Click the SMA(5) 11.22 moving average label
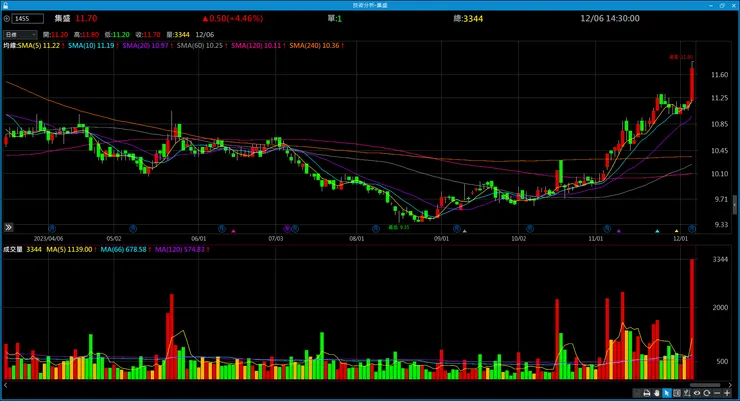 click(x=39, y=46)
